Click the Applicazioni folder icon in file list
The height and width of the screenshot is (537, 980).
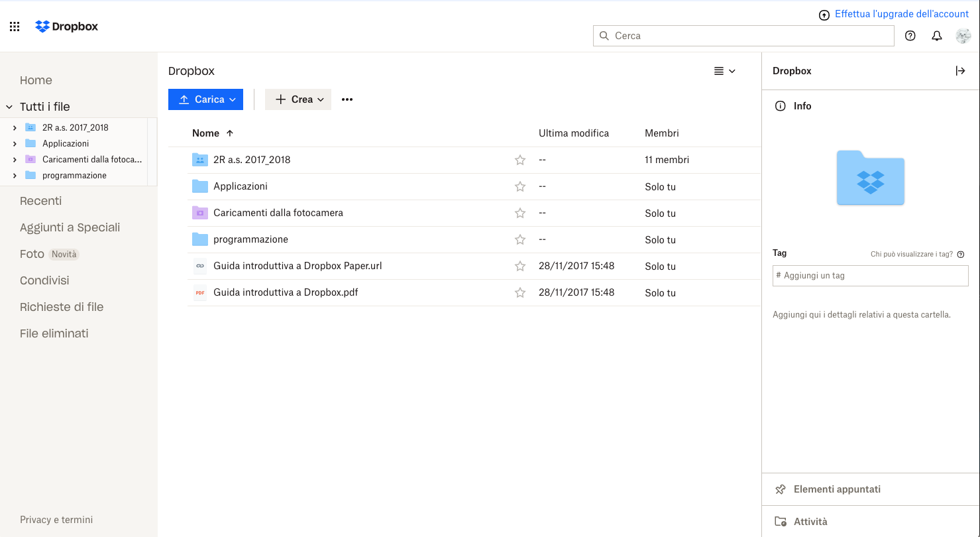(x=200, y=186)
